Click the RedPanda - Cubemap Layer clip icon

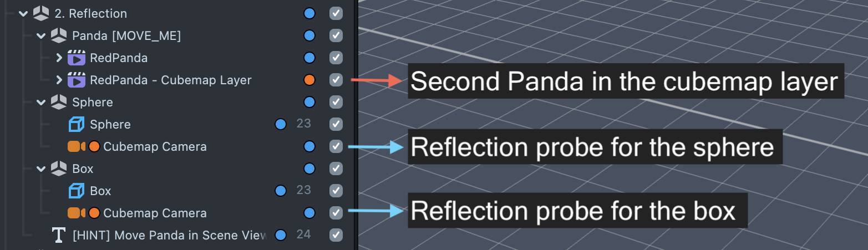tap(76, 80)
